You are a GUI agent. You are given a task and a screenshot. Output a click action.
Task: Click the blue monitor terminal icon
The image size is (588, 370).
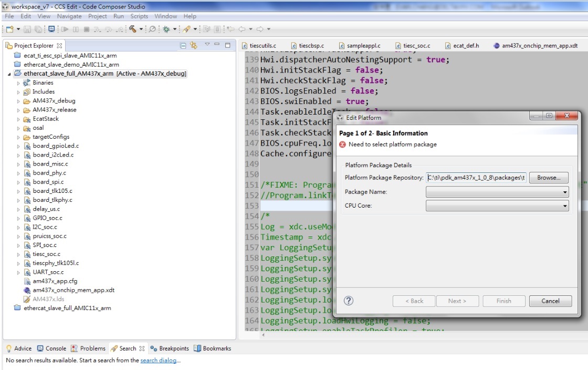coord(52,29)
